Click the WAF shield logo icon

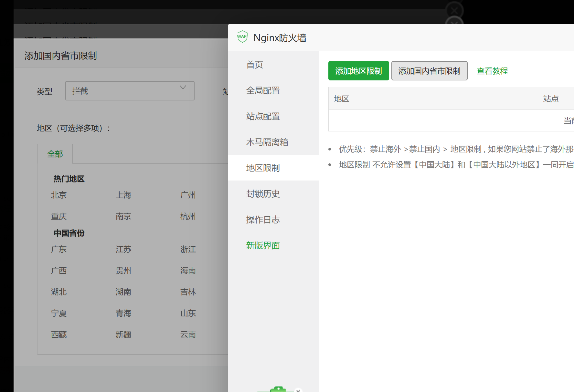(x=242, y=37)
